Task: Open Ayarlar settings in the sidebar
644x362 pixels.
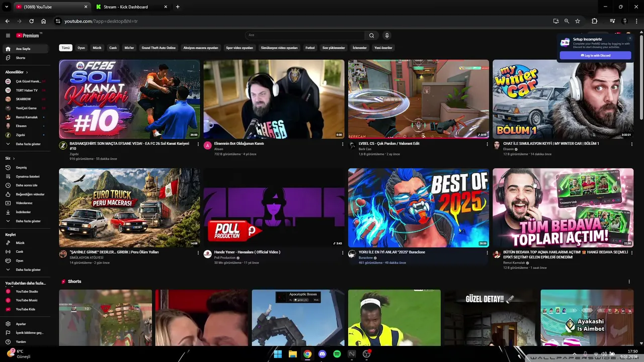Action: (x=27, y=324)
